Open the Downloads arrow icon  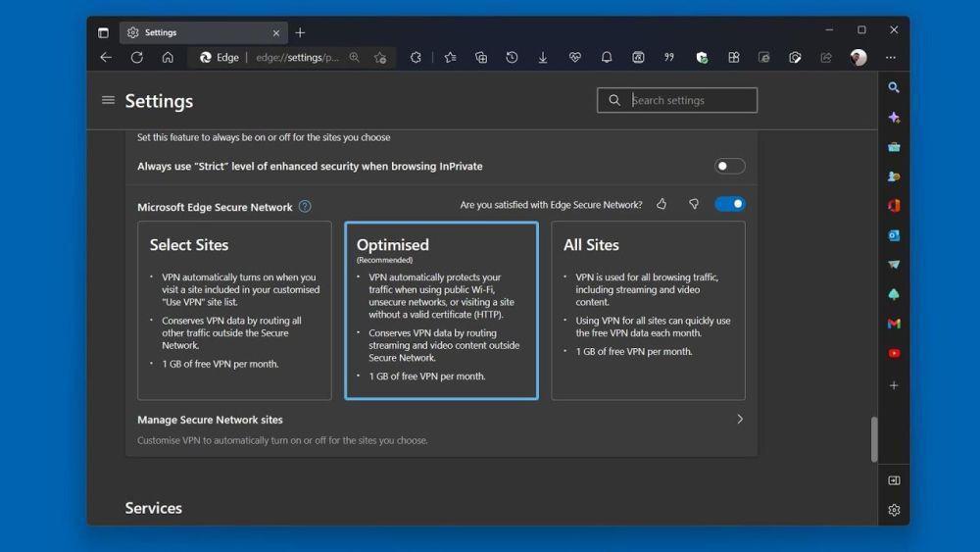543,58
